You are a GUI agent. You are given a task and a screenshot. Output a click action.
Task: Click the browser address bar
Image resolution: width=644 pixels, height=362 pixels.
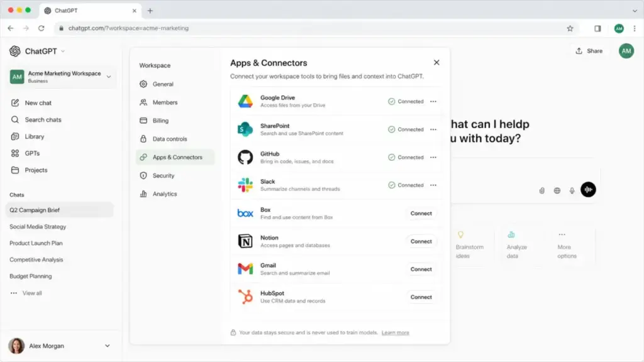[316, 28]
